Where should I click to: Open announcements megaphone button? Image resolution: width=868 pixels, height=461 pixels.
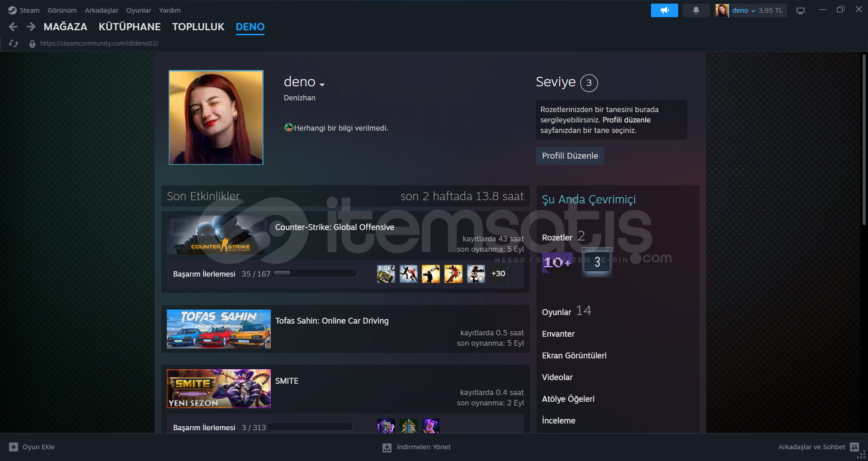coord(664,10)
